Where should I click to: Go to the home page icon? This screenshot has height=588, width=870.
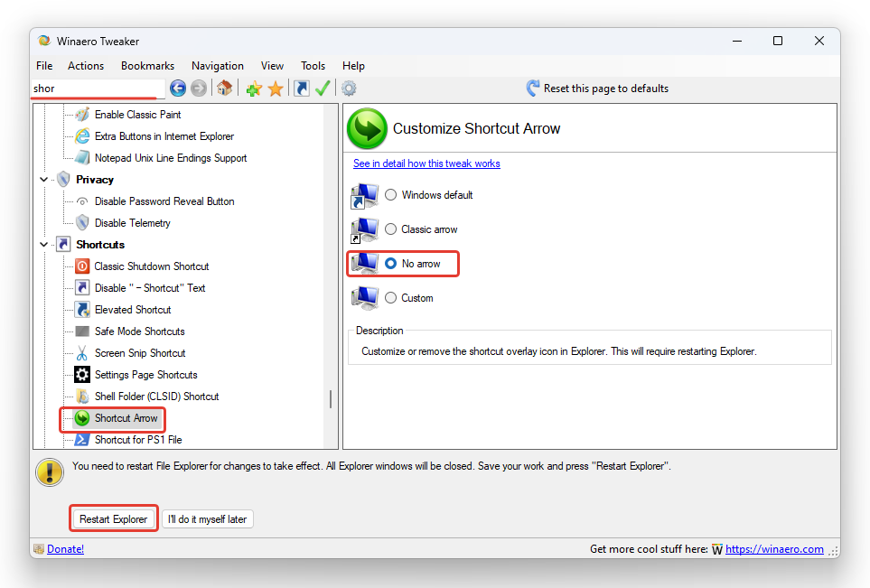pos(225,89)
